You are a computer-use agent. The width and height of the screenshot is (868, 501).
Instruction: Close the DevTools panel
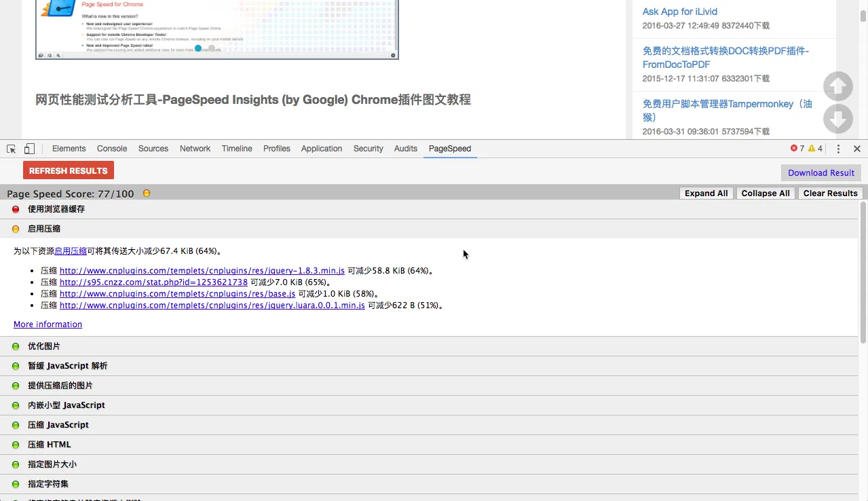click(856, 149)
